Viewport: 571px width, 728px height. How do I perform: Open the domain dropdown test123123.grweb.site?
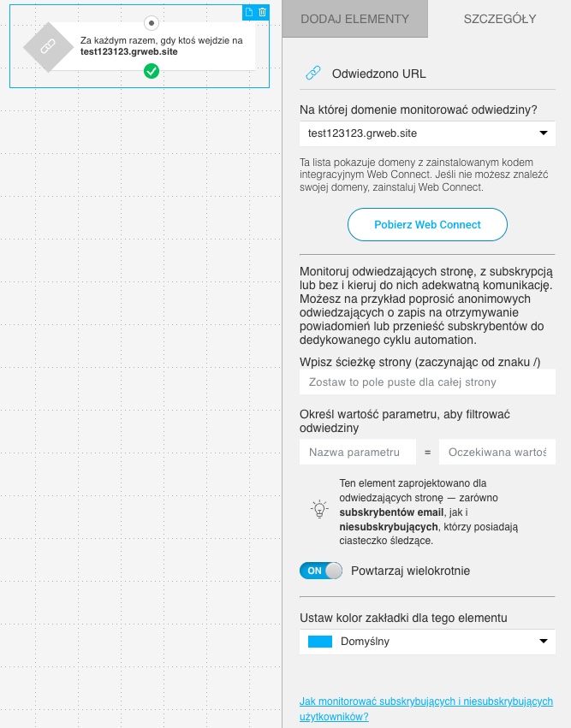[x=427, y=133]
